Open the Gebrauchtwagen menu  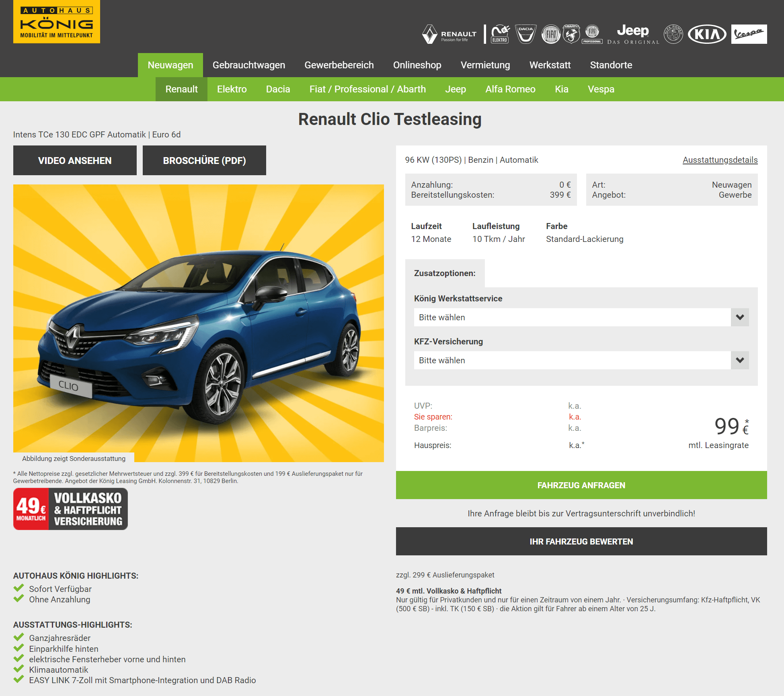click(249, 65)
